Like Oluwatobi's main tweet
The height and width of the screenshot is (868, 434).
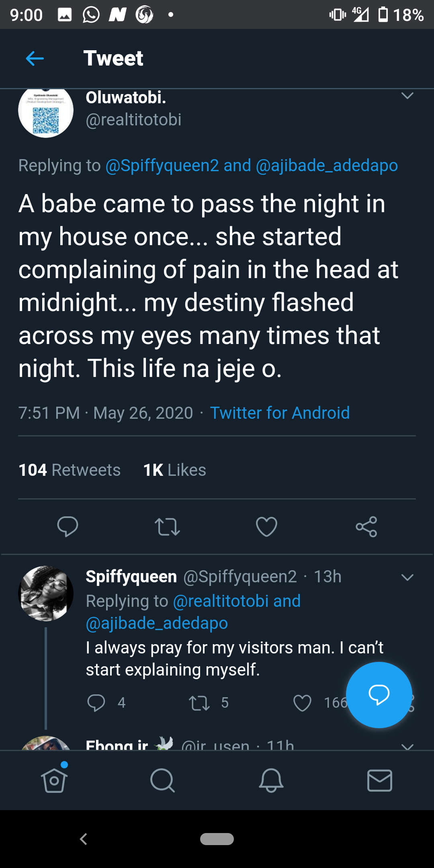pyautogui.click(x=266, y=526)
